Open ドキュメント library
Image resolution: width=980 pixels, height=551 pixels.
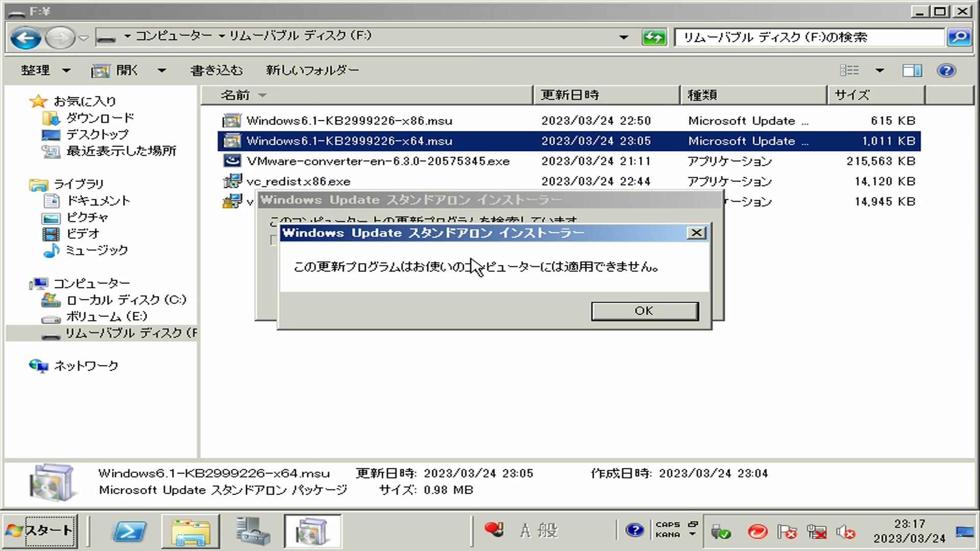click(98, 201)
